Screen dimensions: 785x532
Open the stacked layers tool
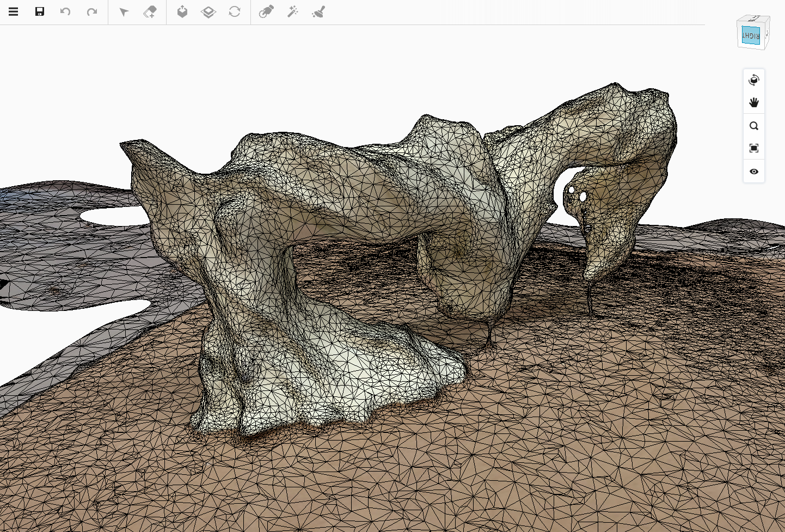(x=208, y=12)
